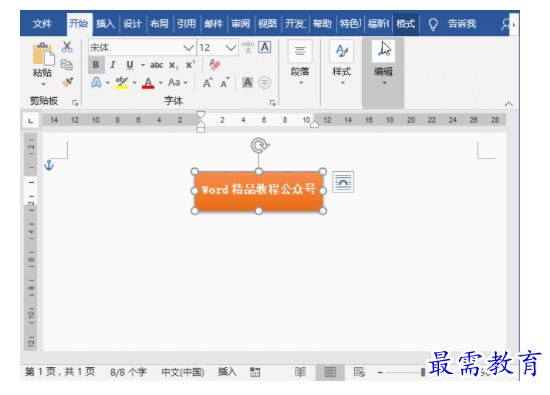Screen dimensions: 550x395
Task: Switch to the 插入 Insert tab
Action: point(105,24)
